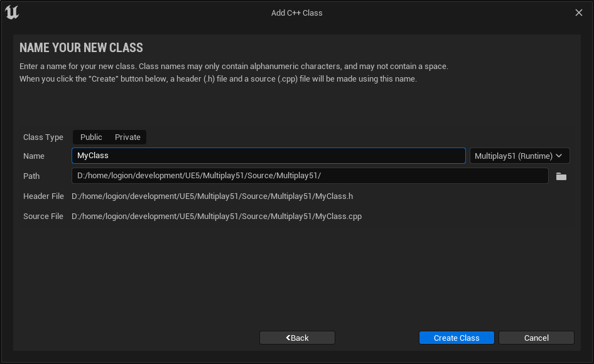Close the Add C++ Class dialog

tap(578, 13)
